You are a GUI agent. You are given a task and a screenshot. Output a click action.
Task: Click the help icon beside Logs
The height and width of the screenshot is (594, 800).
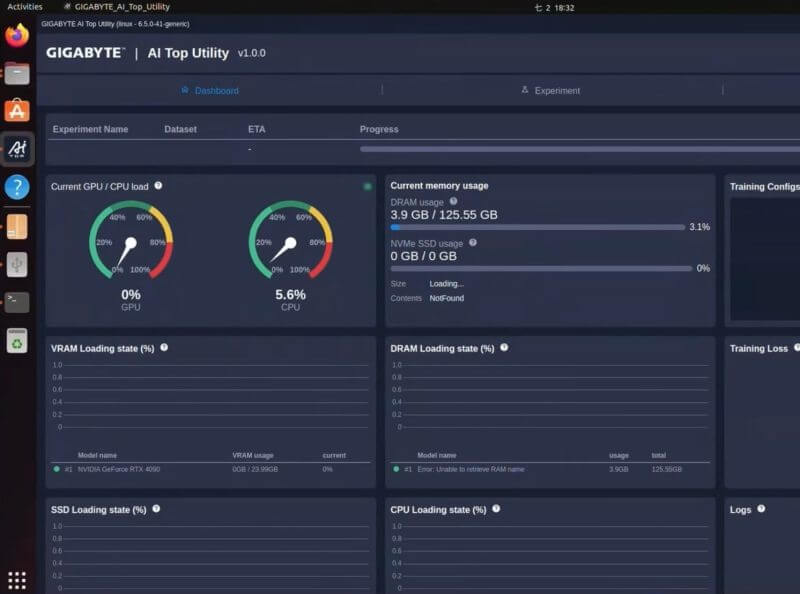[x=761, y=509]
